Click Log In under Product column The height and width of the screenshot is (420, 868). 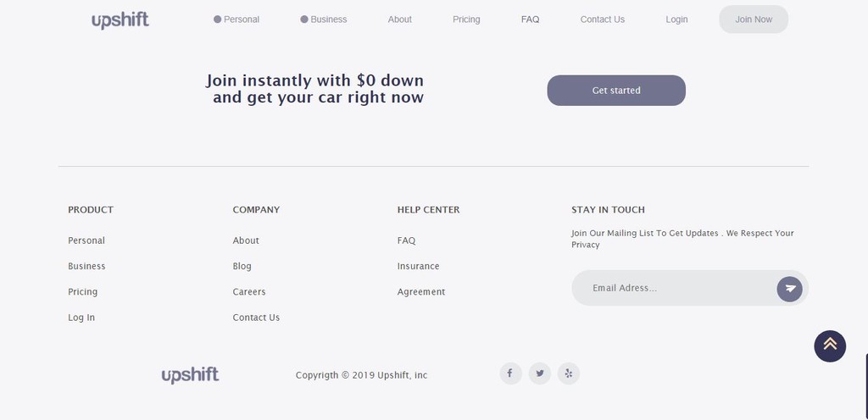coord(81,318)
